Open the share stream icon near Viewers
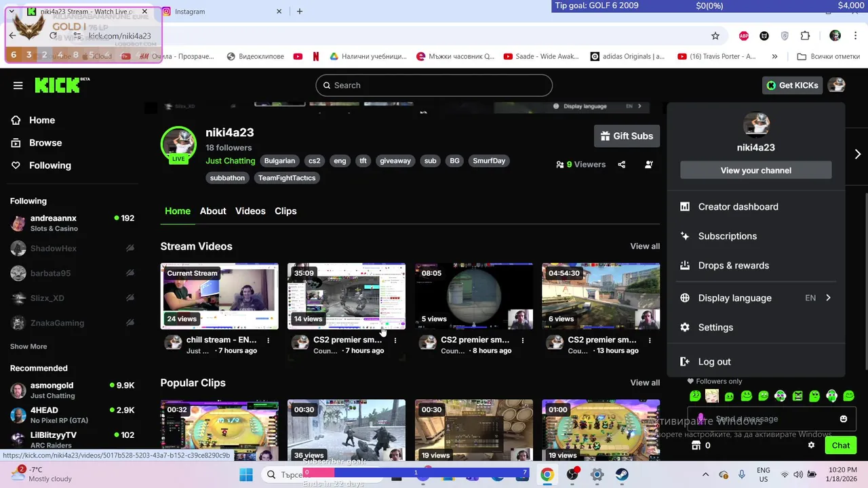Image resolution: width=868 pixels, height=488 pixels. 622,164
